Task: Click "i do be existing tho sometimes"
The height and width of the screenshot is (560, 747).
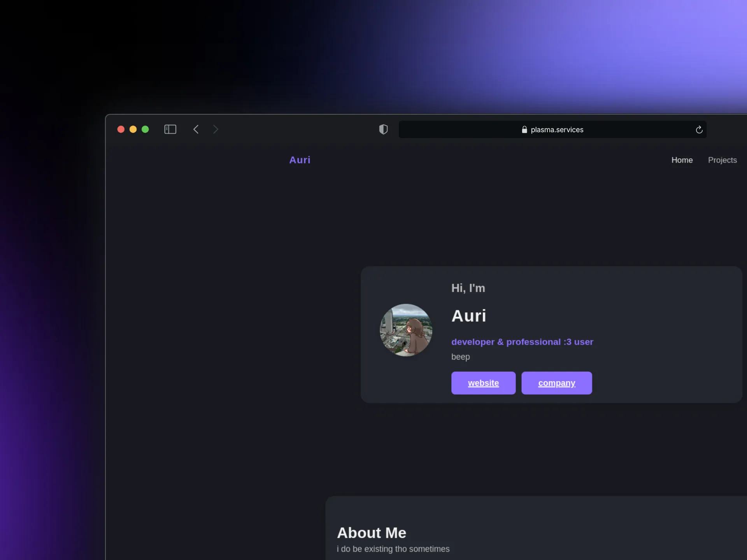Action: 393,549
